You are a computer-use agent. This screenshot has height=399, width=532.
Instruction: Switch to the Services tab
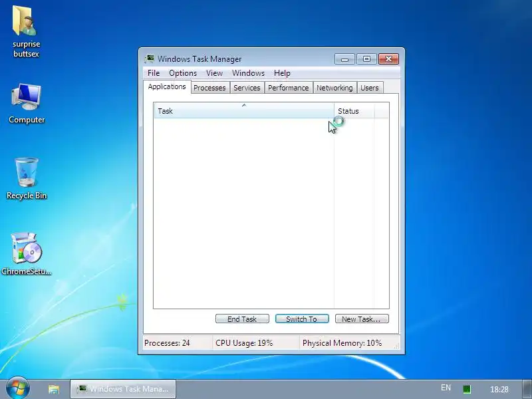tap(247, 88)
